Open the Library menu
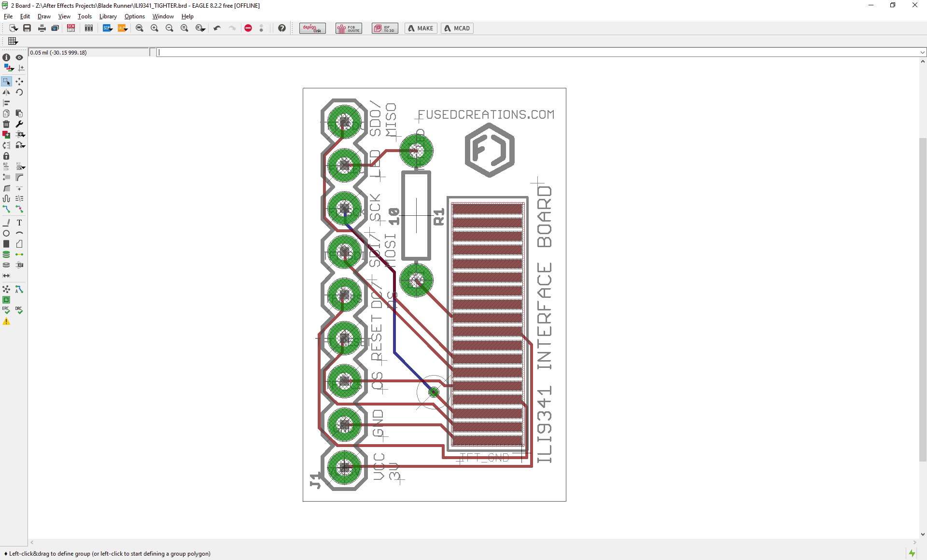Viewport: 927px width, 560px height. click(108, 16)
